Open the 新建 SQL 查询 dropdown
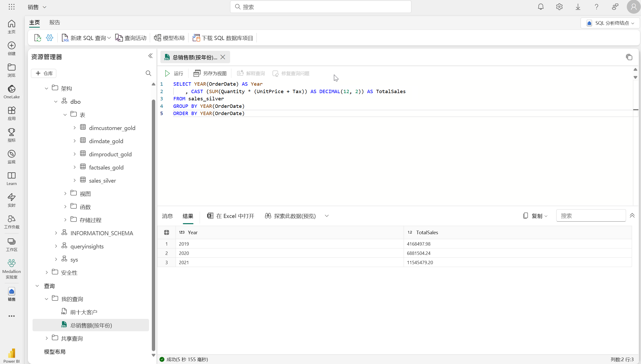 click(x=109, y=38)
